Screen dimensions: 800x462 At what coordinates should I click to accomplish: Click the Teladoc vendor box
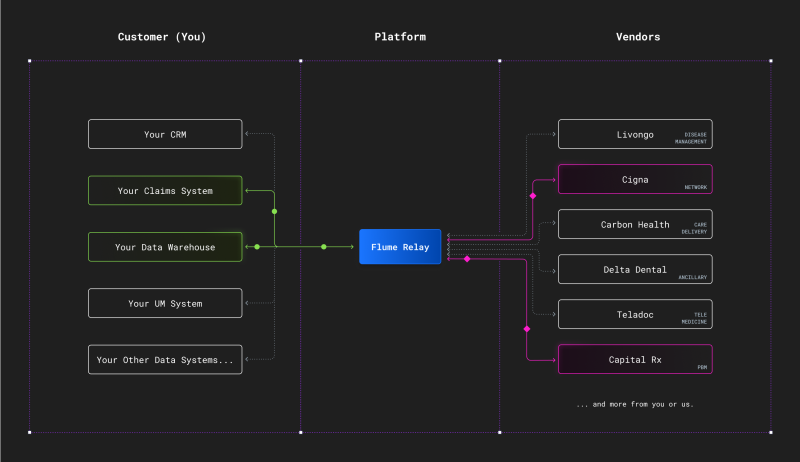[635, 314]
